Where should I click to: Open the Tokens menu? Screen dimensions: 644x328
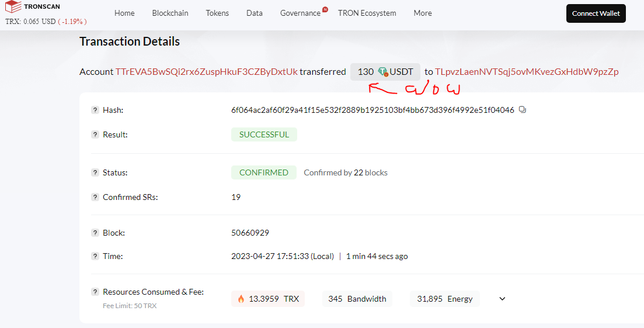click(217, 13)
